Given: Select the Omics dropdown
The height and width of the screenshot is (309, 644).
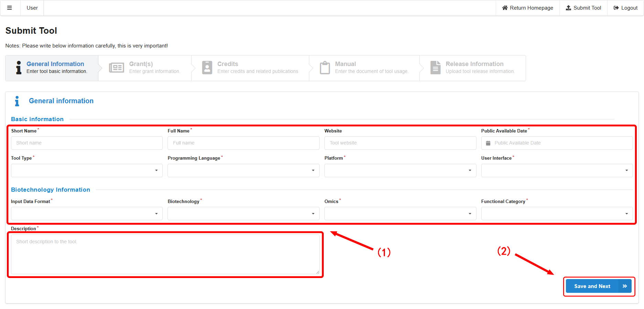Looking at the screenshot, I should click(400, 214).
